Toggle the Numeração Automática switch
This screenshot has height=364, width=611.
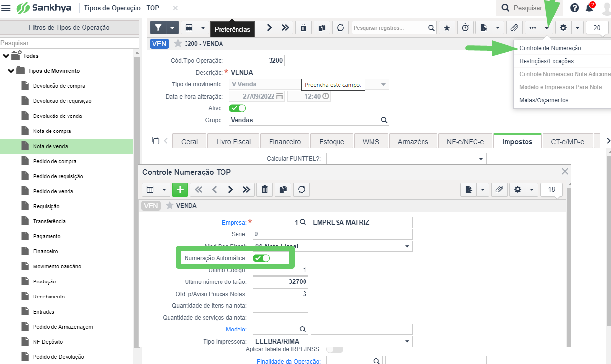tap(261, 258)
